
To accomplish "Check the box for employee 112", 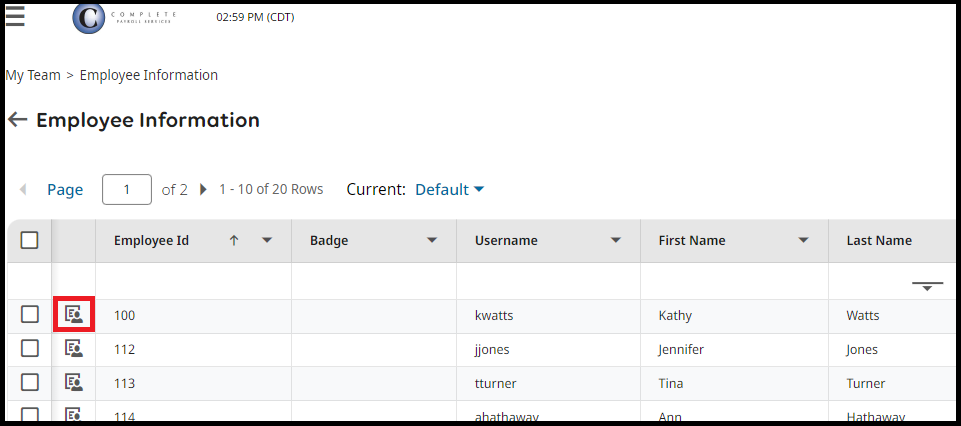I will (30, 349).
